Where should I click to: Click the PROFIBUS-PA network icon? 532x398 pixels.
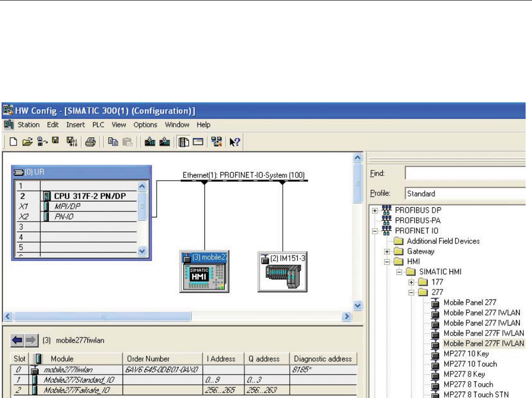387,220
